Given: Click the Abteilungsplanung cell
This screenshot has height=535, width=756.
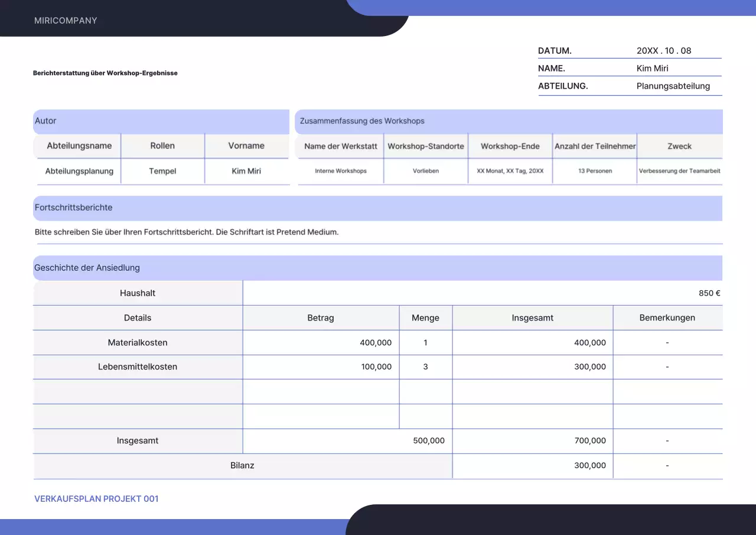Looking at the screenshot, I should coord(79,171).
